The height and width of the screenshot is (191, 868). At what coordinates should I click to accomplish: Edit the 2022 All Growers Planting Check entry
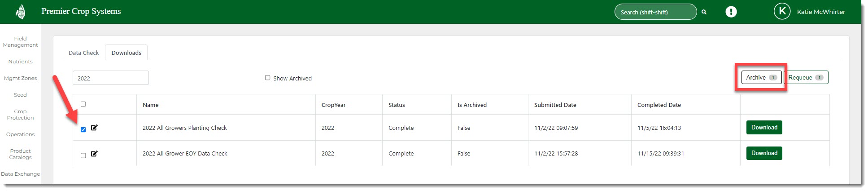[94, 128]
